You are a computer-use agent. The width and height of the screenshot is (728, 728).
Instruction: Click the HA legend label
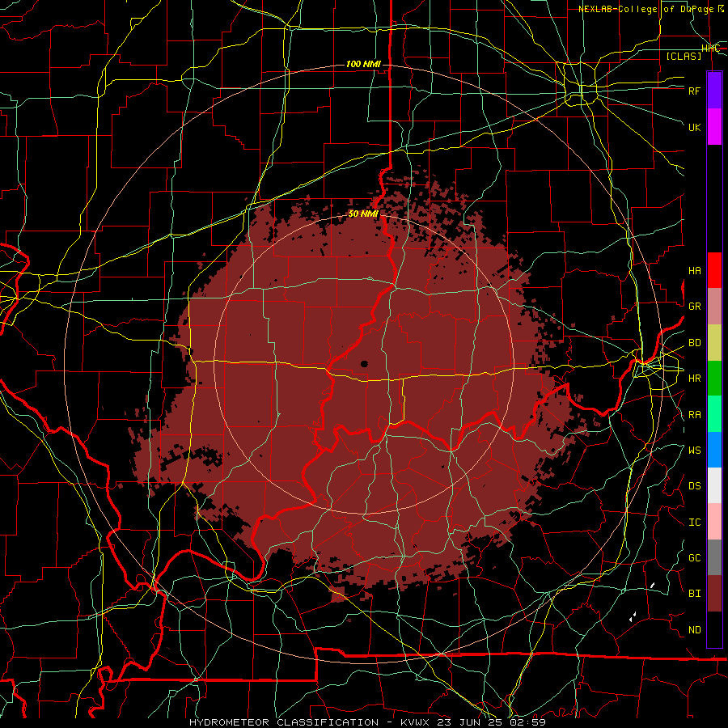click(694, 271)
